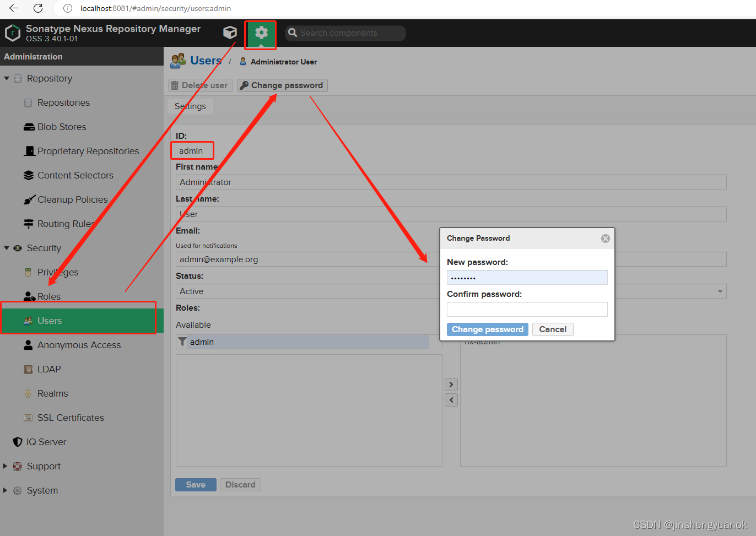Click the Save button
Viewport: 756px width, 536px height.
click(196, 485)
